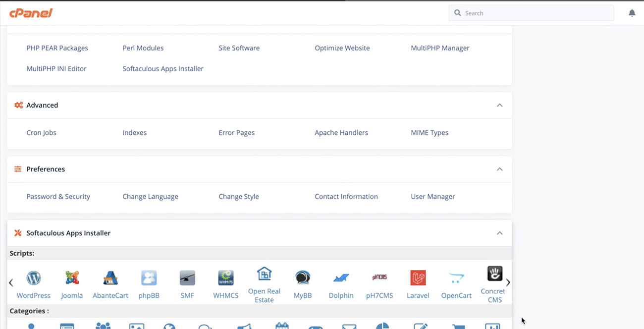
Task: Click the cPanel logo
Action: pyautogui.click(x=31, y=13)
